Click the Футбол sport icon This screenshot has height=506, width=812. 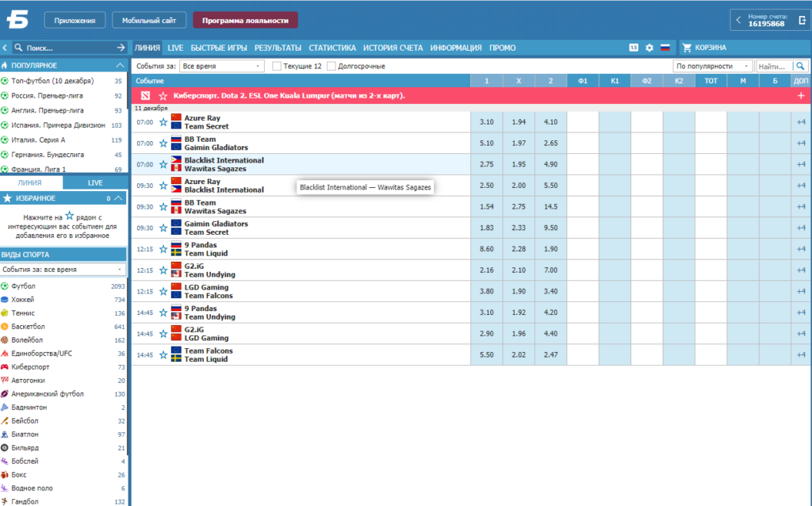pyautogui.click(x=5, y=286)
